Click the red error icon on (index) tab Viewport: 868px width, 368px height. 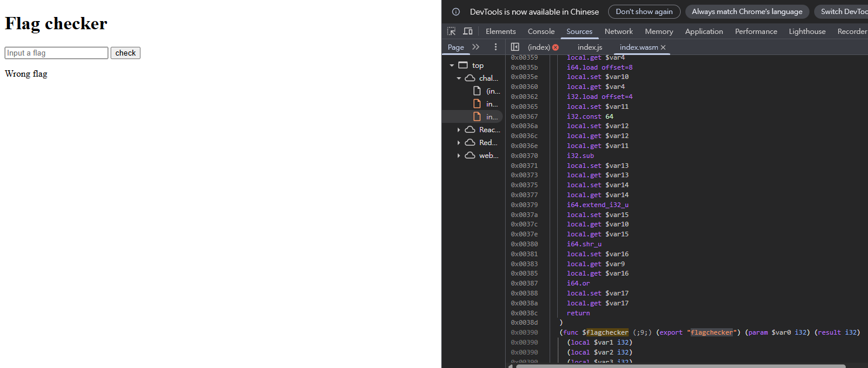(555, 47)
